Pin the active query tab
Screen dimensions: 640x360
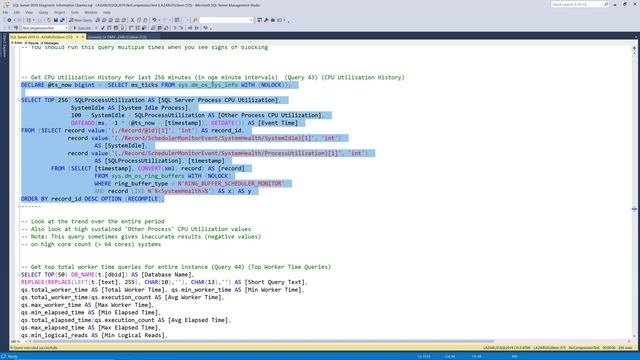pyautogui.click(x=77, y=37)
